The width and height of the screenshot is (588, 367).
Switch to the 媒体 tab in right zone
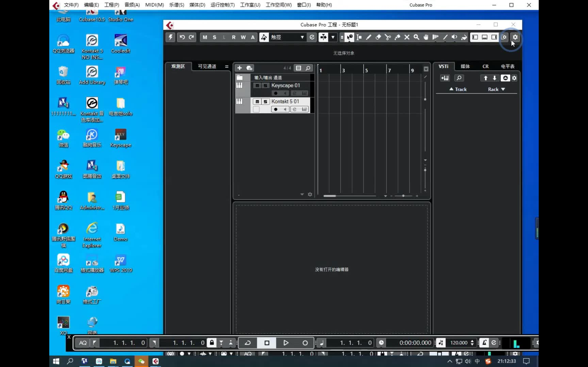[x=465, y=66]
